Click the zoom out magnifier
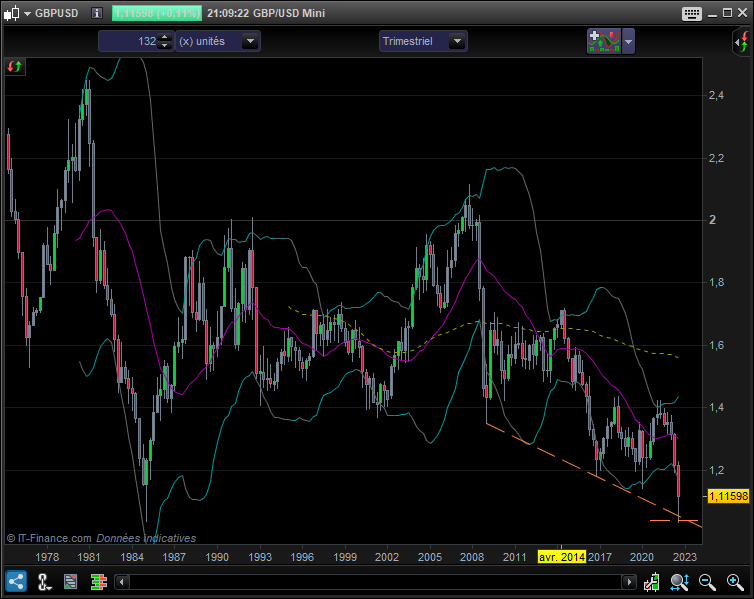754x599 pixels. 707,581
